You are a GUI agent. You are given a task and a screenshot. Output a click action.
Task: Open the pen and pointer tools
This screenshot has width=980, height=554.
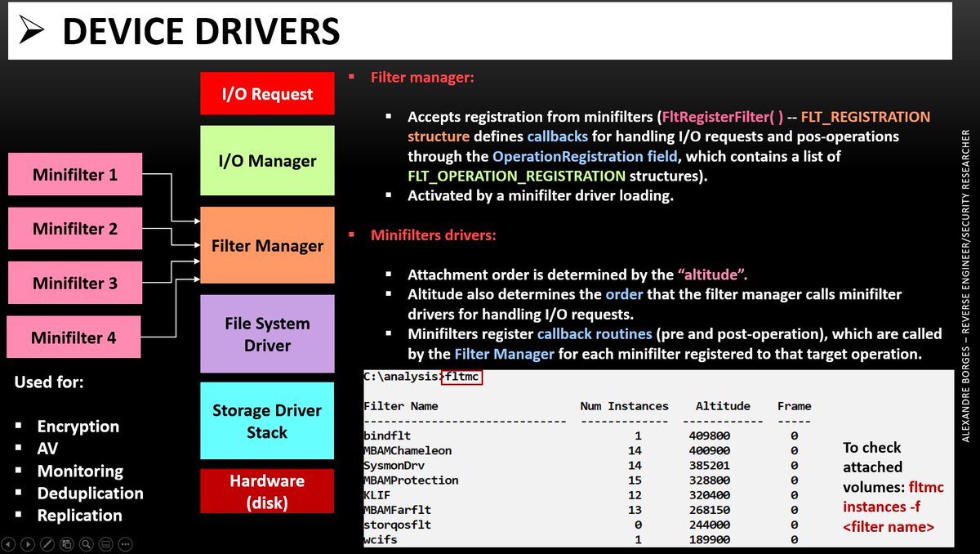click(x=47, y=543)
